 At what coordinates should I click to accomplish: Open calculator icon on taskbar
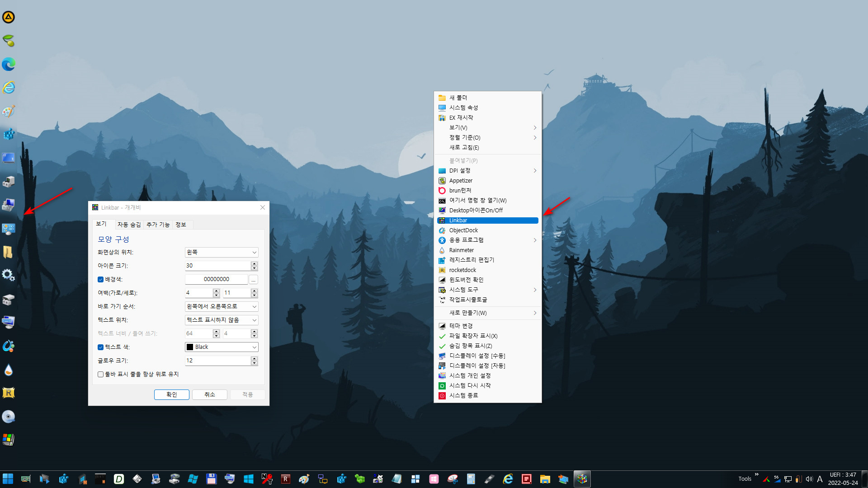click(471, 479)
